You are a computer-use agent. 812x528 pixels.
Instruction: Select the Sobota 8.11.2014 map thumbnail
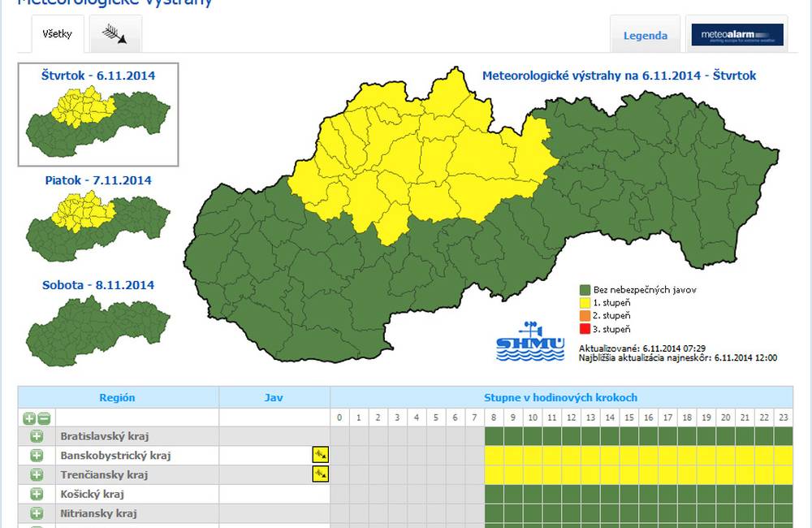click(98, 329)
